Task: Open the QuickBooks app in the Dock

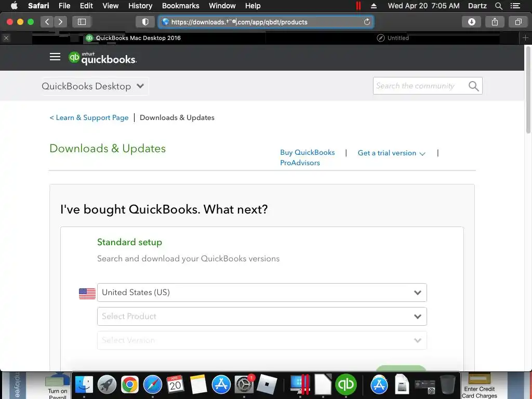Action: pos(345,385)
